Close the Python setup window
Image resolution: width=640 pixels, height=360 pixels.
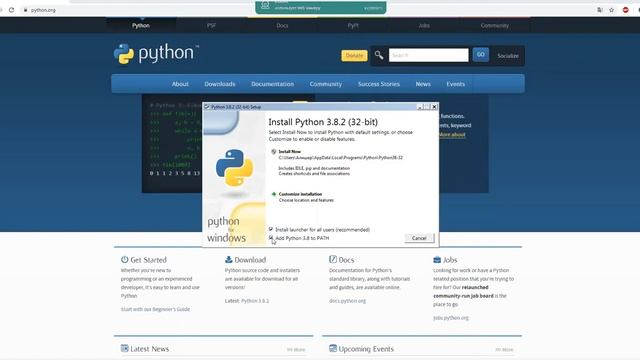pos(434,107)
